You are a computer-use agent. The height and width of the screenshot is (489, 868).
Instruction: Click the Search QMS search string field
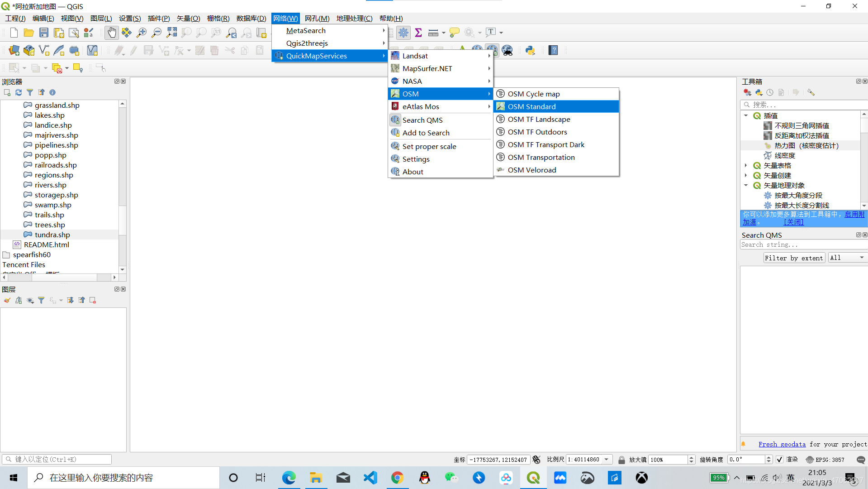coord(804,244)
